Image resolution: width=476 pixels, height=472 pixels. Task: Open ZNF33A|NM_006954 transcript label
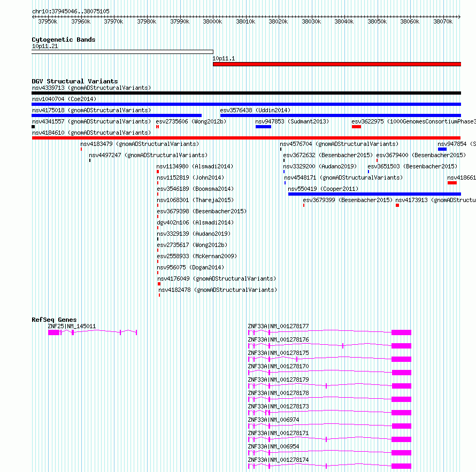tap(273, 446)
